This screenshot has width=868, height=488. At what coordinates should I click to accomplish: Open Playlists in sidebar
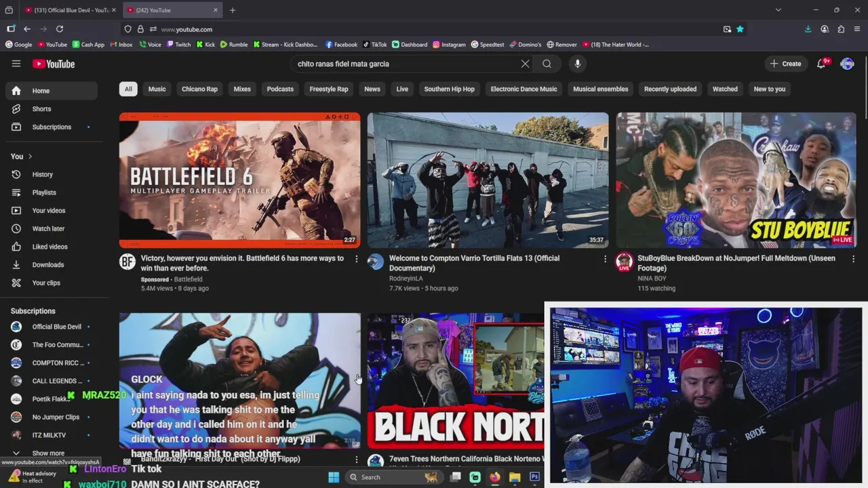point(52,192)
